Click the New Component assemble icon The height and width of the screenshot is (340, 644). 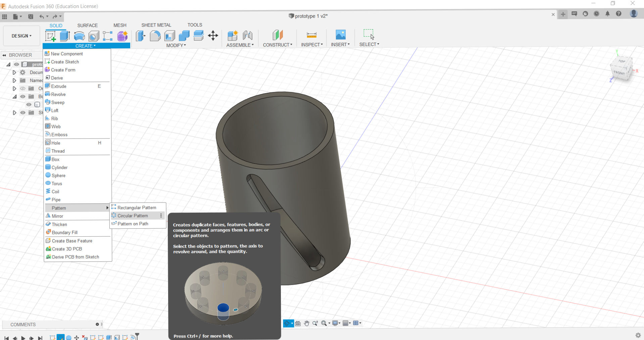pyautogui.click(x=233, y=35)
